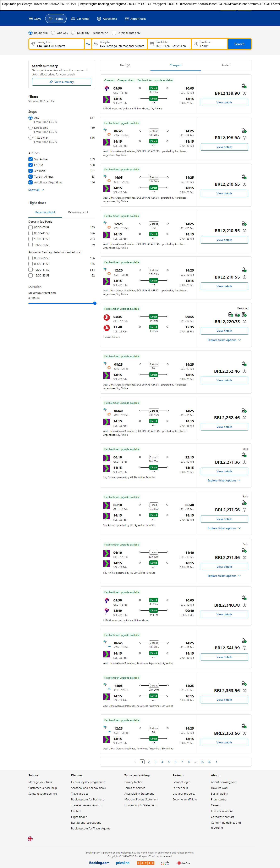Enable the Direct flights only checkbox
280x868 pixels.
tap(114, 33)
